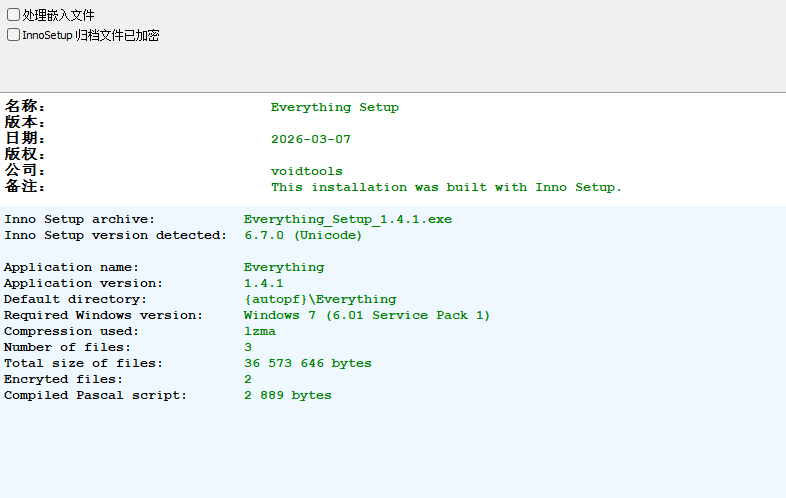Select the 'Everything Setup' name value
This screenshot has width=786, height=498.
tap(335, 107)
